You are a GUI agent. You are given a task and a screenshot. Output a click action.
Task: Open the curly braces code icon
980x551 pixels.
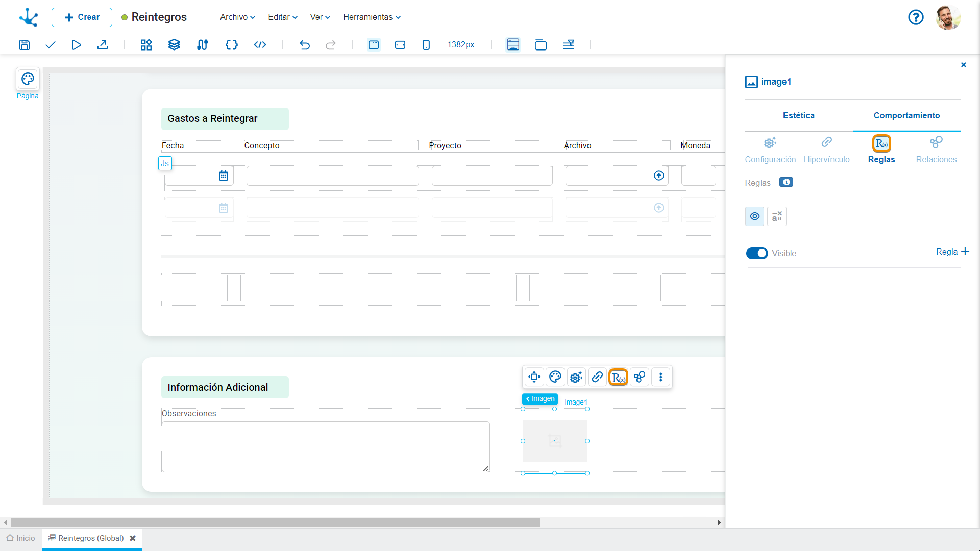pos(232,45)
